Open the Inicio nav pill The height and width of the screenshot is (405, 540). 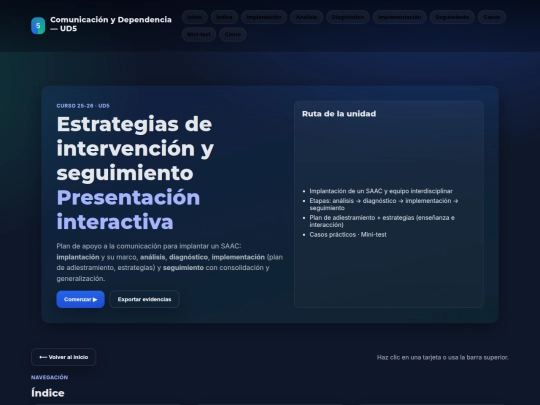[195, 17]
